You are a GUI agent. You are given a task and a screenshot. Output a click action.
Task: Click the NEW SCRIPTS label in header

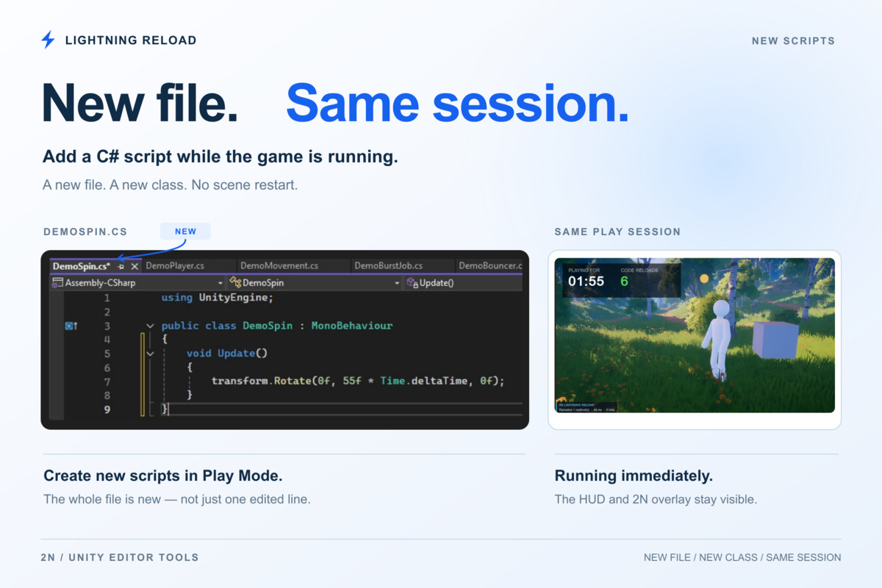click(x=793, y=41)
